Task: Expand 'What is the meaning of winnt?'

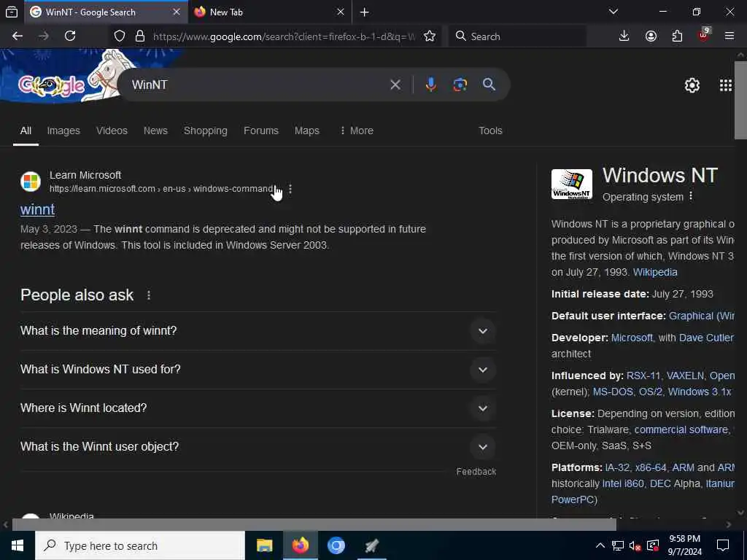Action: tap(483, 331)
